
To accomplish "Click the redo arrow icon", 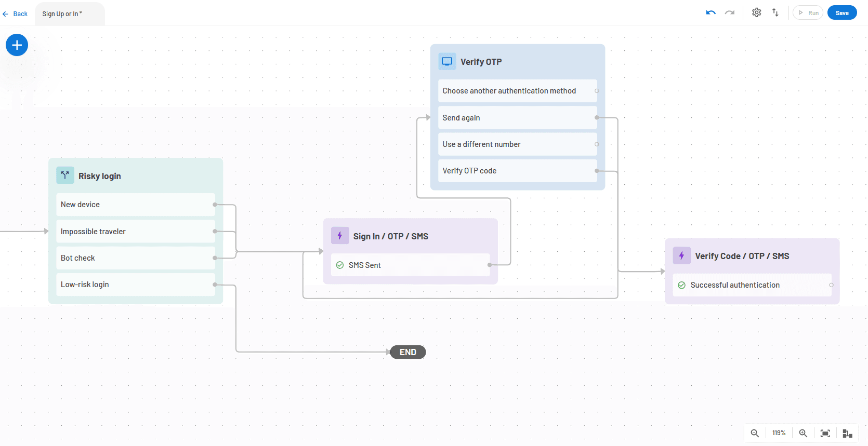I will pyautogui.click(x=730, y=13).
